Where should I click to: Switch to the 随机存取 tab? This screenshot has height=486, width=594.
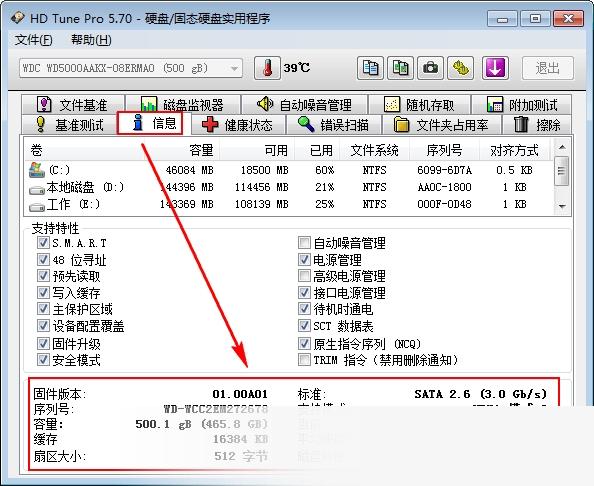[419, 105]
